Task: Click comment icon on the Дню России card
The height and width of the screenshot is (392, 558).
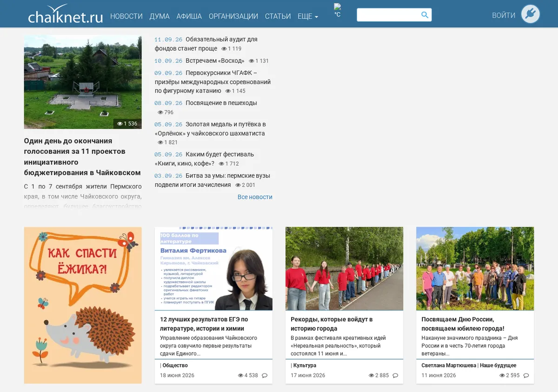Action: (526, 375)
